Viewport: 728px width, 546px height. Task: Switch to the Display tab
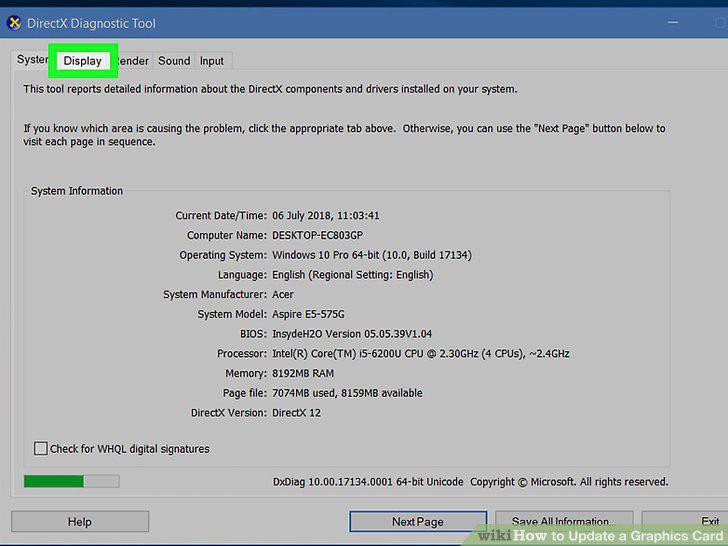[83, 61]
